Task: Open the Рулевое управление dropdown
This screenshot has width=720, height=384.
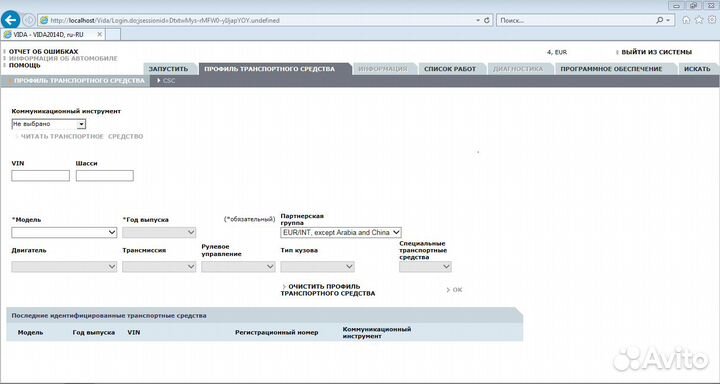Action: point(238,267)
